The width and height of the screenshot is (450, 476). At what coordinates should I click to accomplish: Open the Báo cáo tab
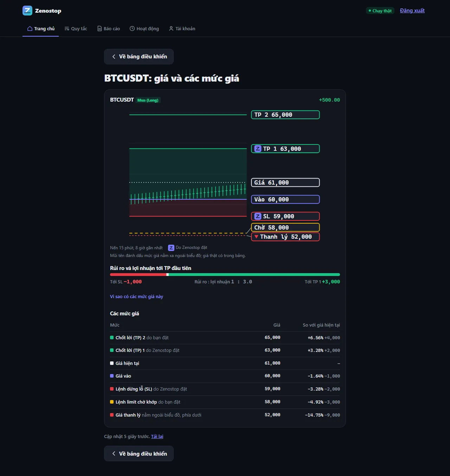(x=109, y=29)
